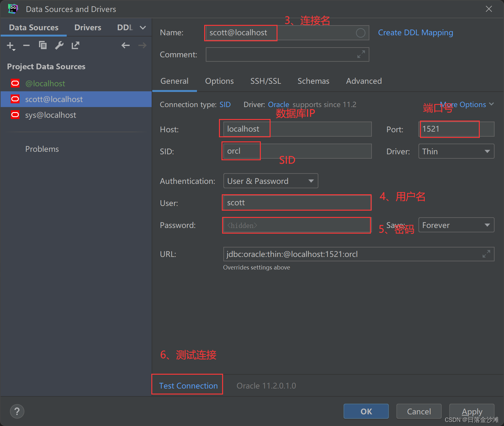Click the Password input field
This screenshot has width=504, height=426.
tap(297, 225)
